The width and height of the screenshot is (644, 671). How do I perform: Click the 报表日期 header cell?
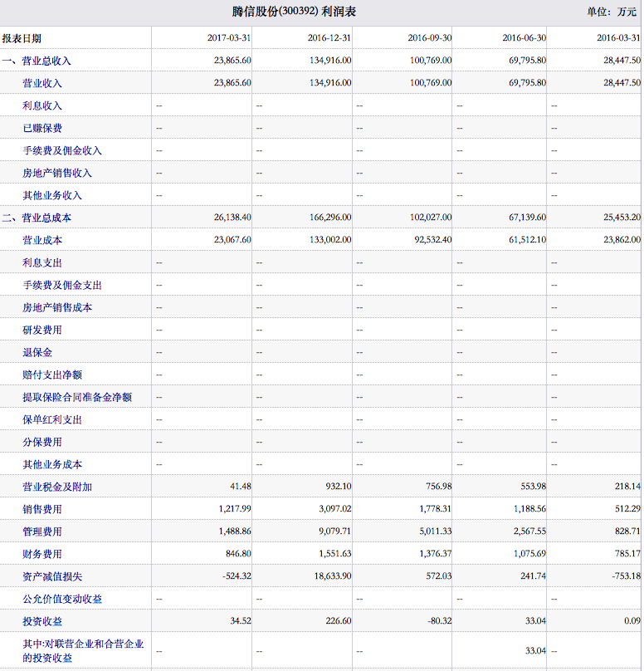(22, 38)
